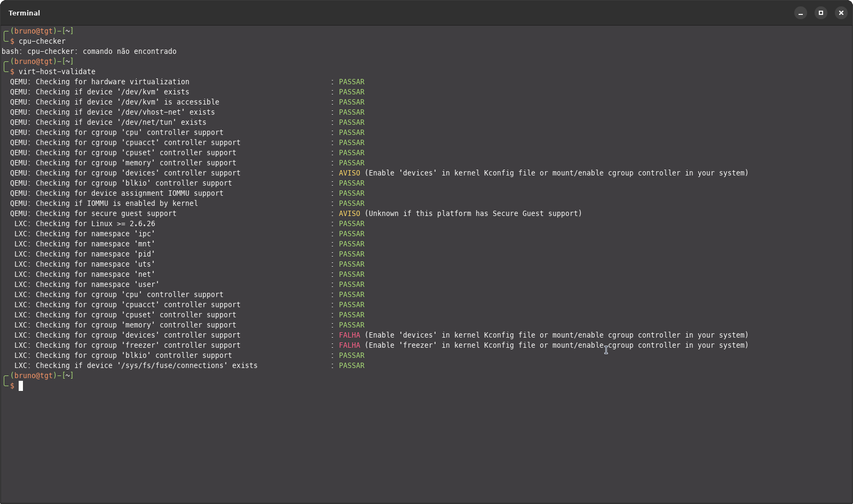Maximize the Terminal window
853x504 pixels.
click(x=820, y=13)
